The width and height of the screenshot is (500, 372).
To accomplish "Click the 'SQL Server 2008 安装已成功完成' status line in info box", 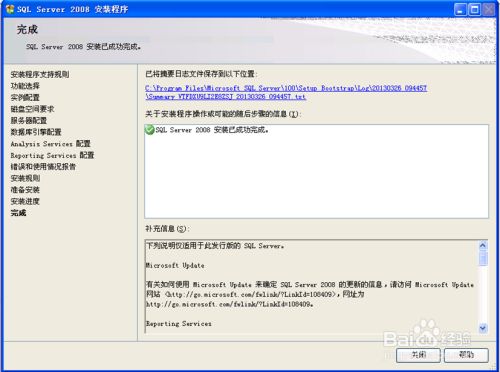I will [212, 130].
